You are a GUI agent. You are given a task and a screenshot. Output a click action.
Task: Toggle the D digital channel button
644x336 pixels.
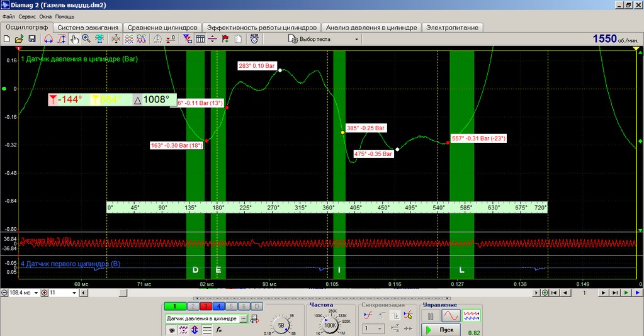[x=257, y=306]
